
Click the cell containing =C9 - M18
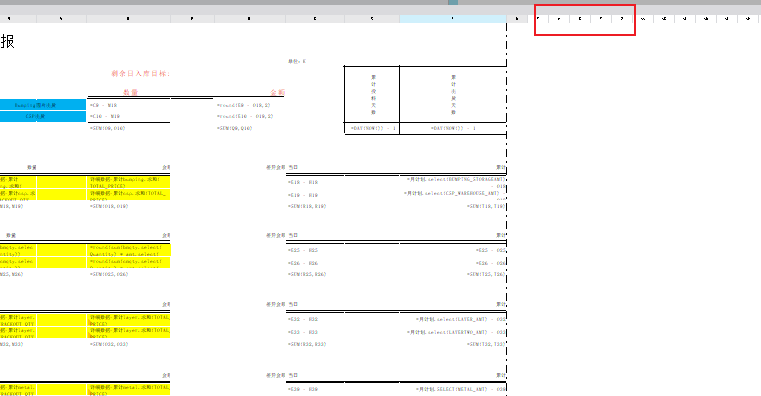[x=129, y=105]
